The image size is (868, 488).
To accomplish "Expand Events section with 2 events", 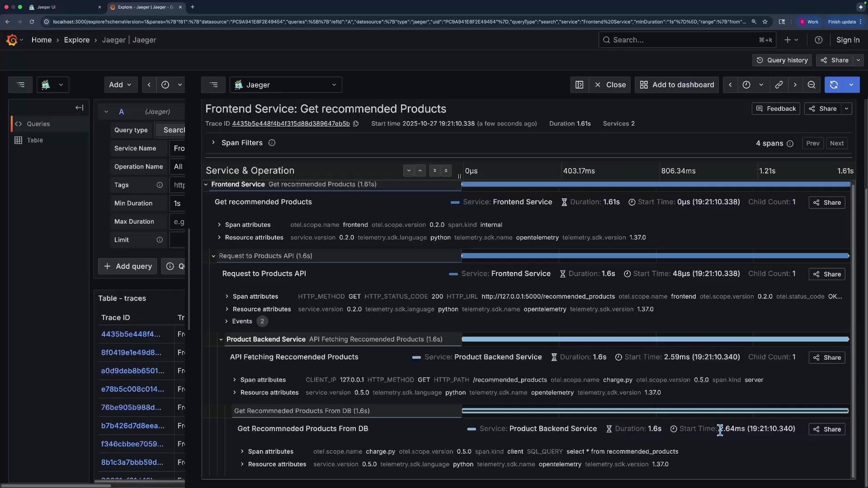I will tap(246, 321).
